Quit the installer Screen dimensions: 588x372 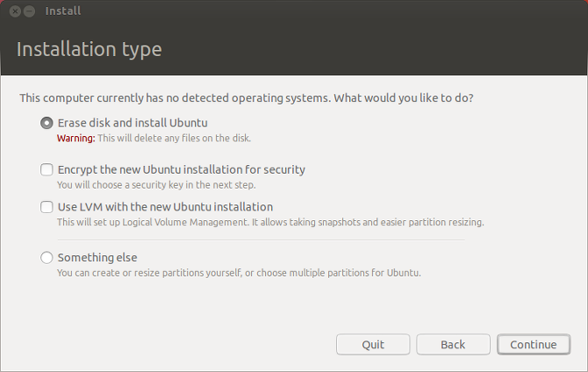click(x=373, y=344)
